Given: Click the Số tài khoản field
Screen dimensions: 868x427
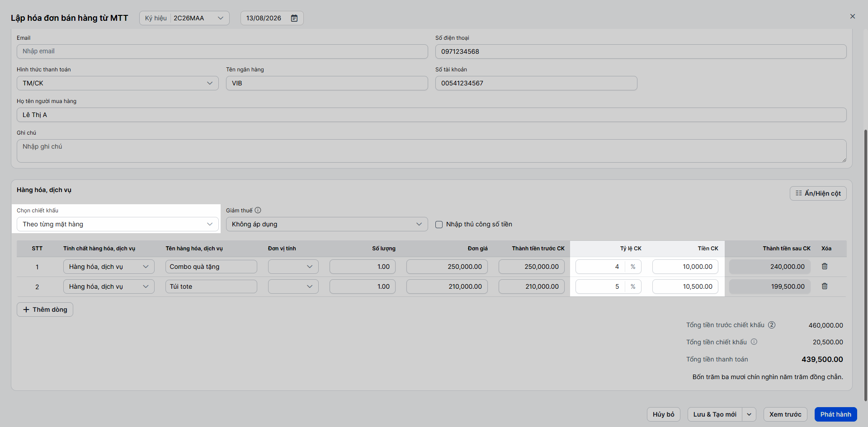Looking at the screenshot, I should click(x=536, y=83).
